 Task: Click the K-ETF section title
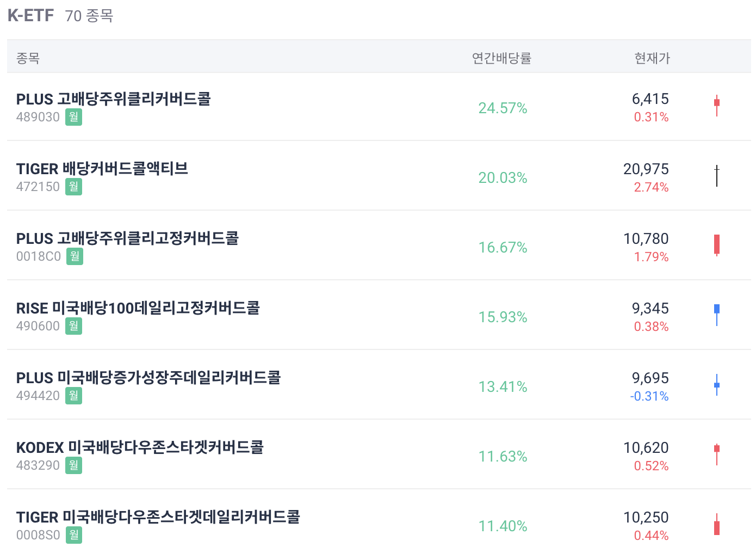pos(30,15)
